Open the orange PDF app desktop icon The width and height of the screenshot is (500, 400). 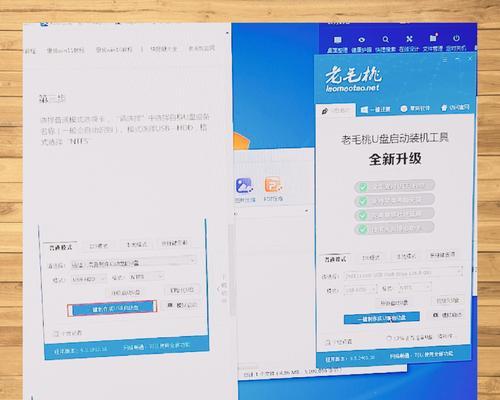click(274, 185)
